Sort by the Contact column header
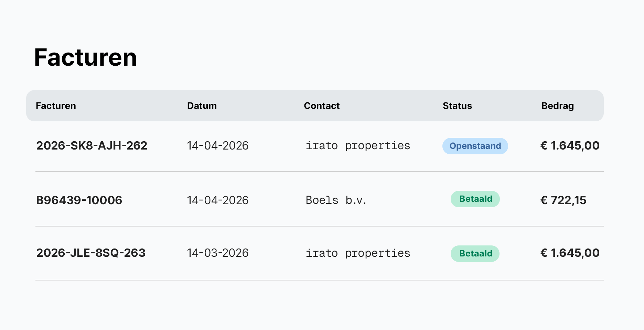The height and width of the screenshot is (330, 644). tap(322, 106)
